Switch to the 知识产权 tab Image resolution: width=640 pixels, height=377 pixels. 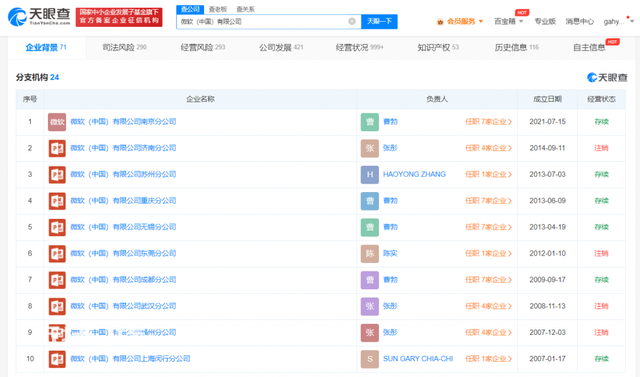[x=438, y=47]
